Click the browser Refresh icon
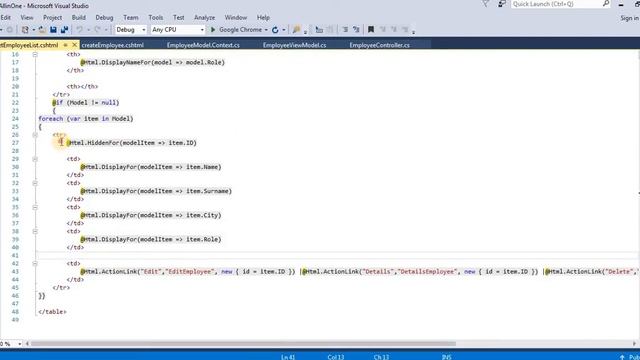The width and height of the screenshot is (640, 360). pos(275,30)
